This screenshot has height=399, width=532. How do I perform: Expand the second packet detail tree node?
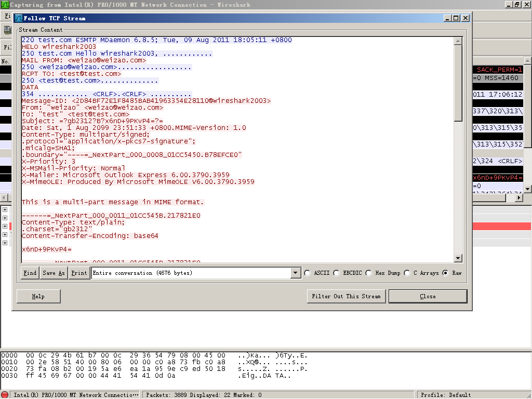(x=5, y=218)
